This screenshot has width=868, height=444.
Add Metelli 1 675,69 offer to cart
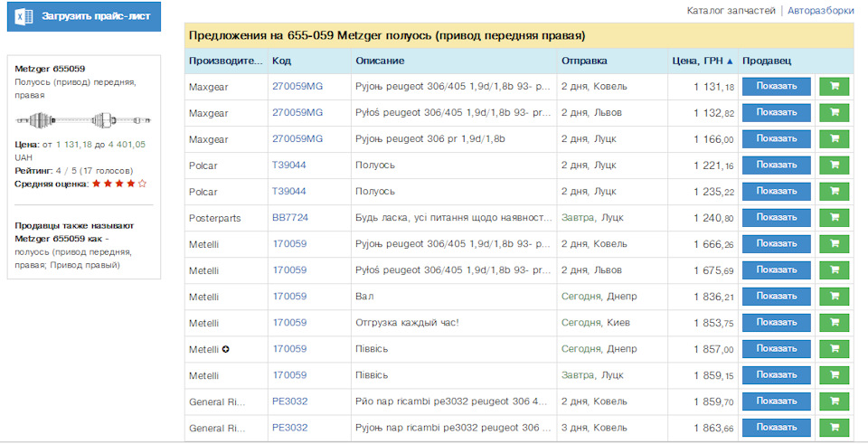pyautogui.click(x=834, y=270)
